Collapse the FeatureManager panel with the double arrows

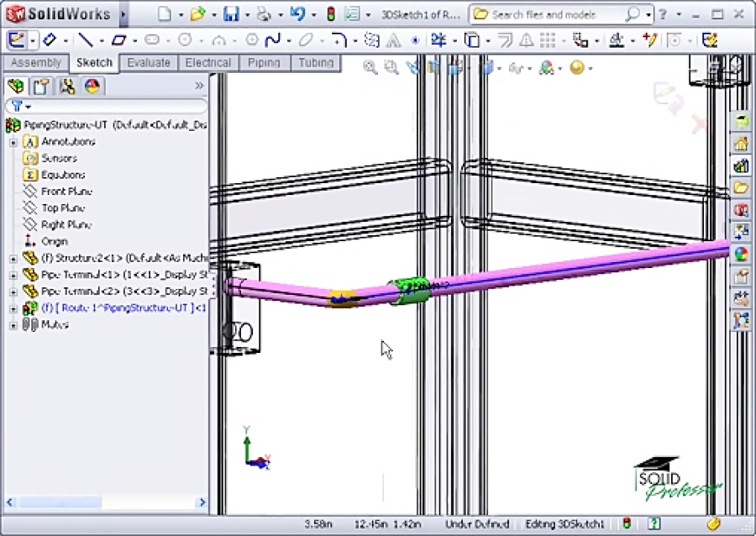point(199,86)
